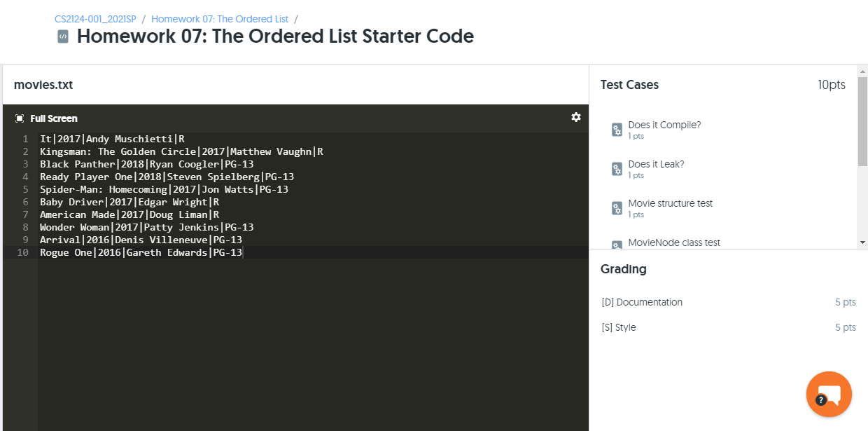Open the Does it Leak? test case
The width and height of the screenshot is (868, 431).
656,164
